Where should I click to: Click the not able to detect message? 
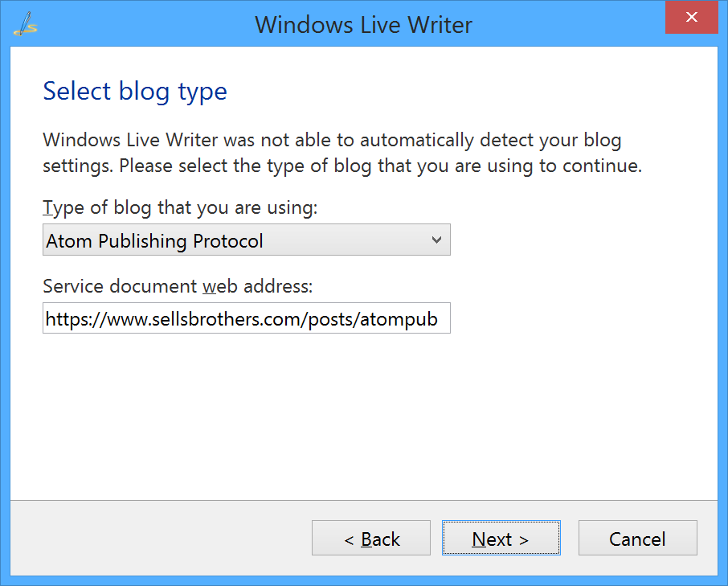342,153
